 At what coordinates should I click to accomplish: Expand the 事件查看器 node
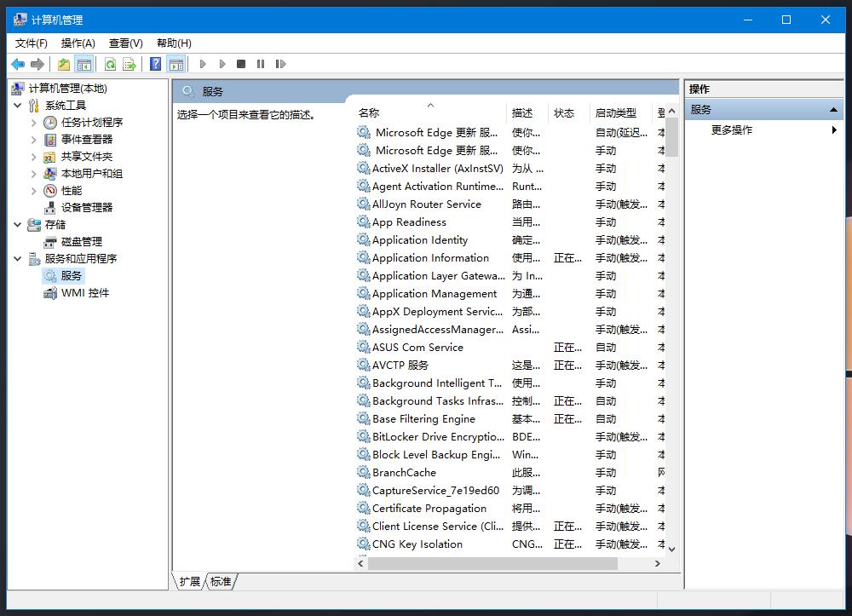[34, 140]
